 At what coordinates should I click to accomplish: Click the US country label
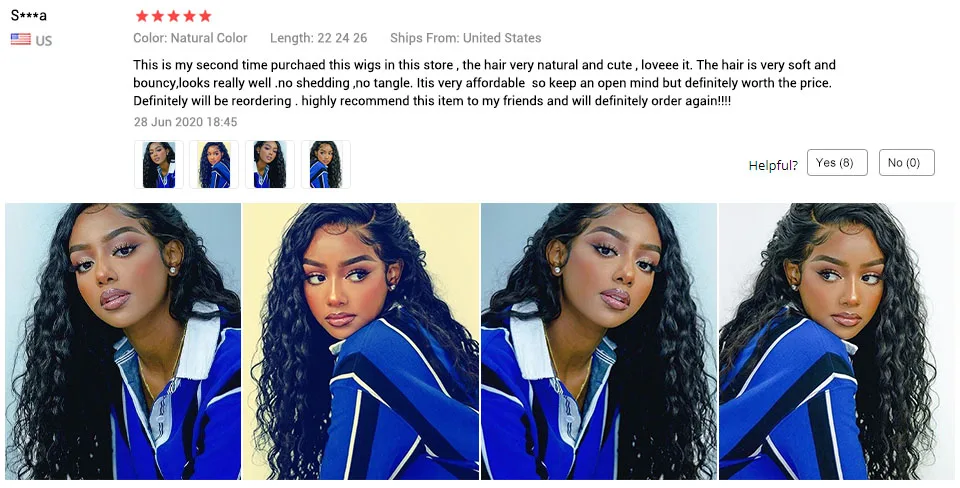[x=43, y=41]
